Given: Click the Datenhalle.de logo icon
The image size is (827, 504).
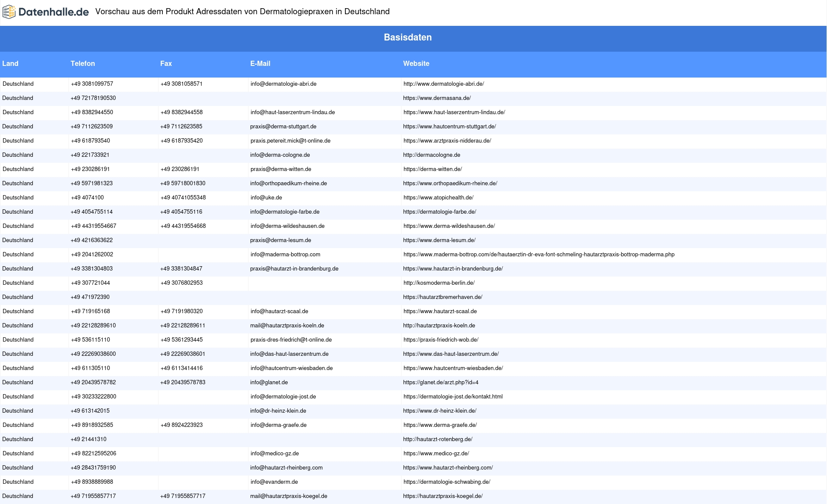Looking at the screenshot, I should point(9,12).
